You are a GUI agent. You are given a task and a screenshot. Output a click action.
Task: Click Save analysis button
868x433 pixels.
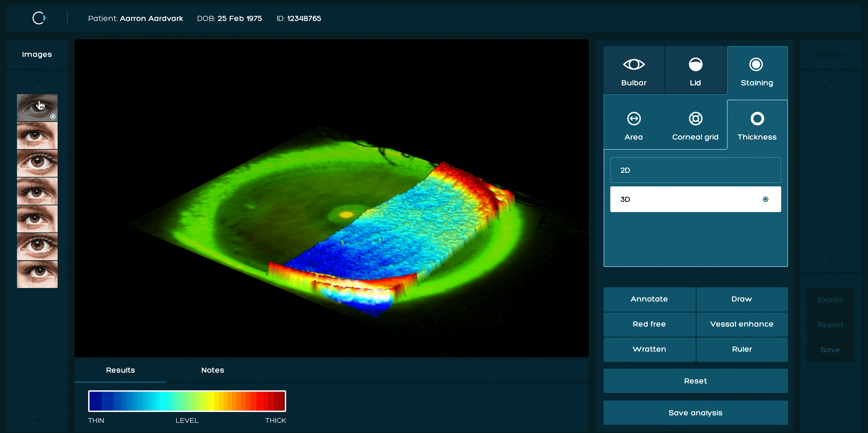pos(695,413)
